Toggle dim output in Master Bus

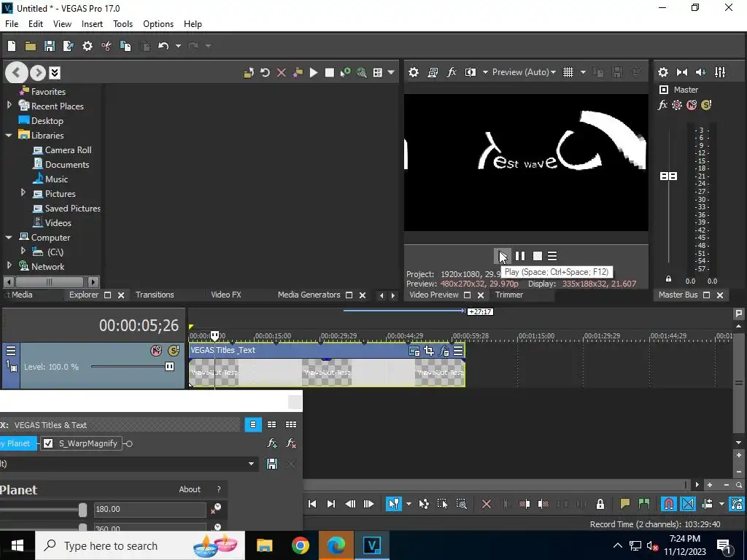click(x=701, y=72)
